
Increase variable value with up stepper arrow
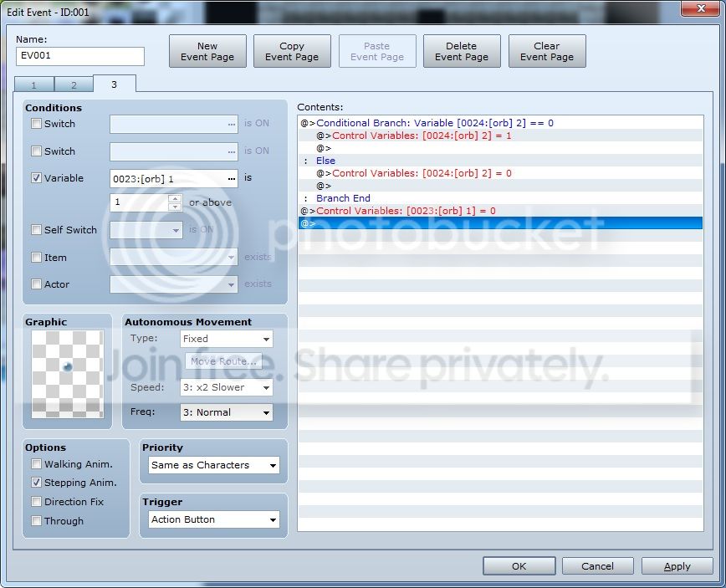(x=175, y=198)
